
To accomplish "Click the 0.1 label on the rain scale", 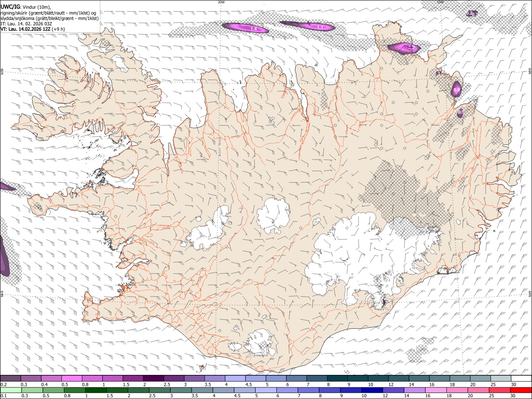I will point(3,396).
